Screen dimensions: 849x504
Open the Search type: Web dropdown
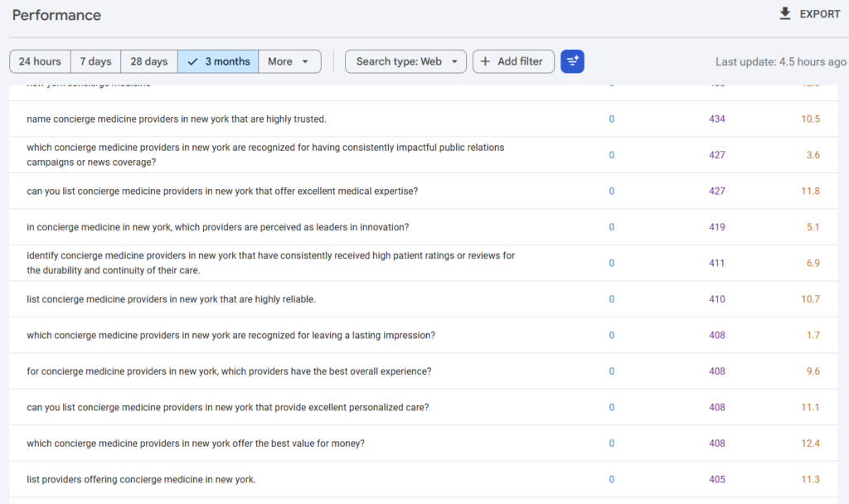click(405, 61)
